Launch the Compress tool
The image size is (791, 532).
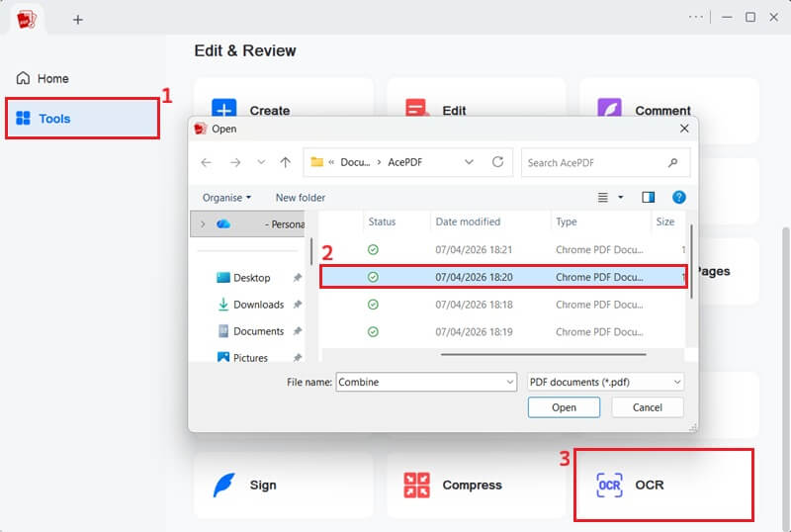point(477,486)
